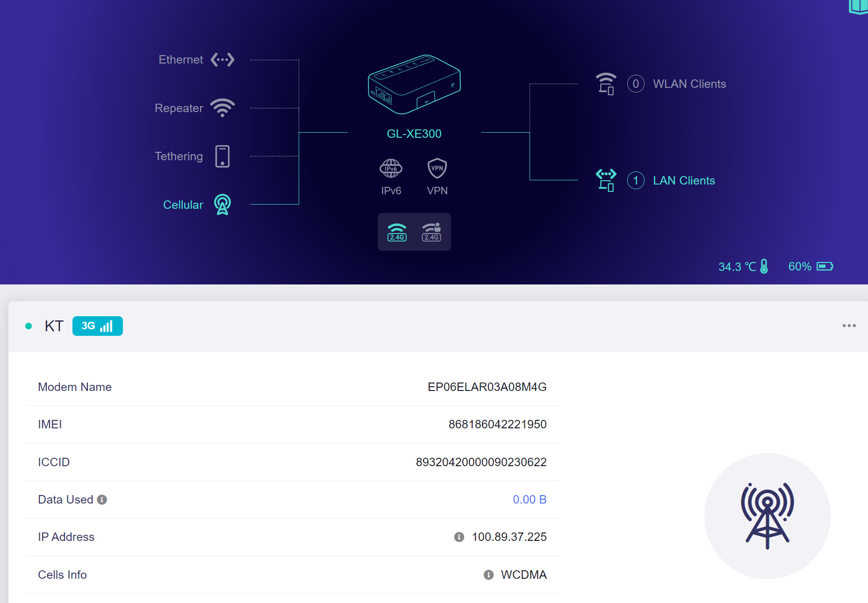Click the guest 2.4G Wi-Fi icon
The image size is (868, 603).
click(x=431, y=232)
